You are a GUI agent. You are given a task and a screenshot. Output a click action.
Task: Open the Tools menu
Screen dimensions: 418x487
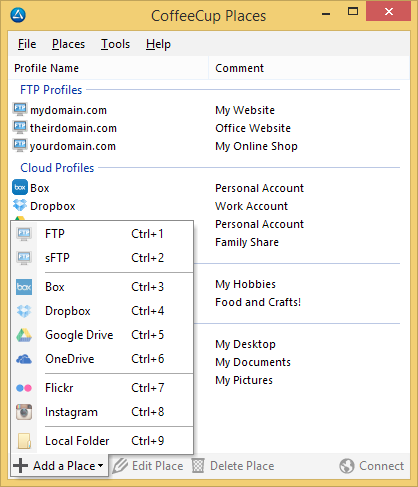pos(115,44)
